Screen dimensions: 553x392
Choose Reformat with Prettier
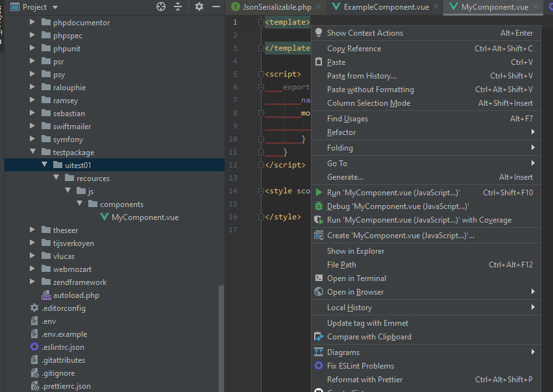[x=426, y=379]
